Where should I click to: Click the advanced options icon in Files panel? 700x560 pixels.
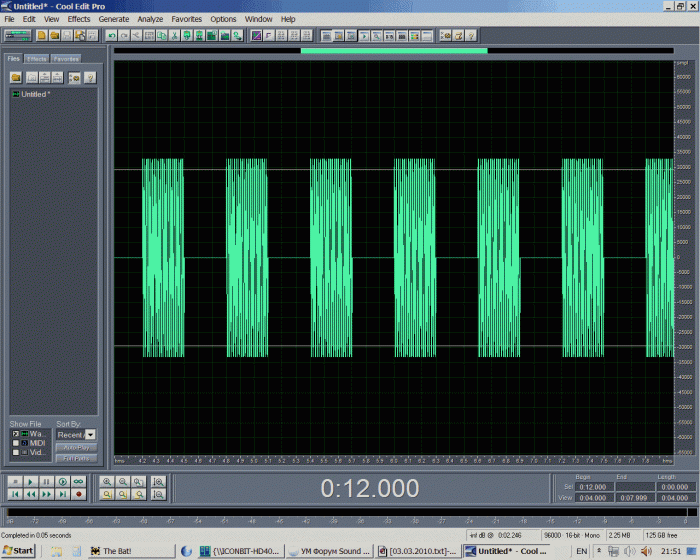[x=74, y=78]
